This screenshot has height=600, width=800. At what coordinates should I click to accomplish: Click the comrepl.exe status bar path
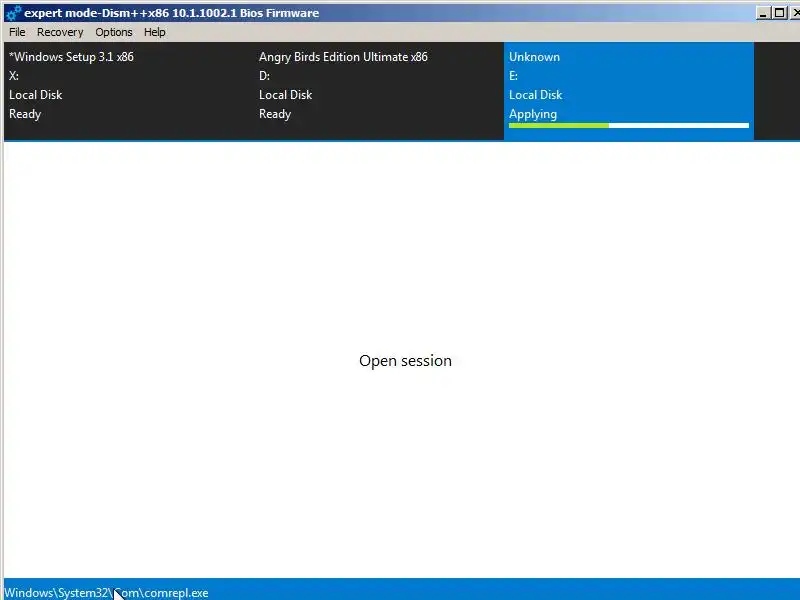106,593
